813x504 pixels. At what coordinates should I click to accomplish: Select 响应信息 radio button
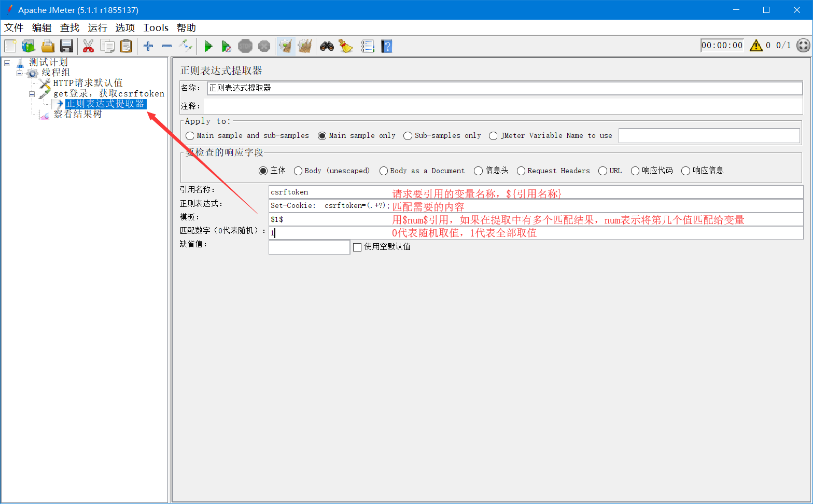click(703, 171)
